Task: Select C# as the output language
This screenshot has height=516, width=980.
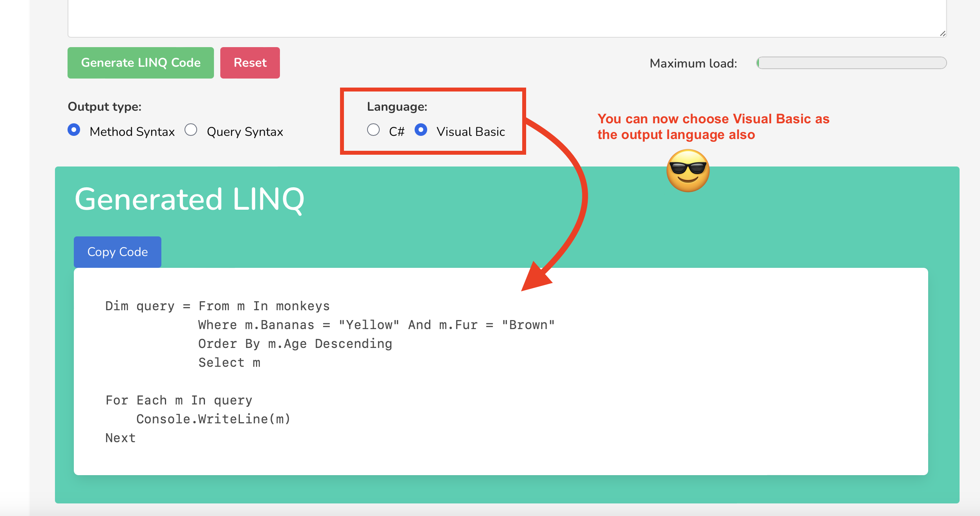Action: (x=373, y=130)
